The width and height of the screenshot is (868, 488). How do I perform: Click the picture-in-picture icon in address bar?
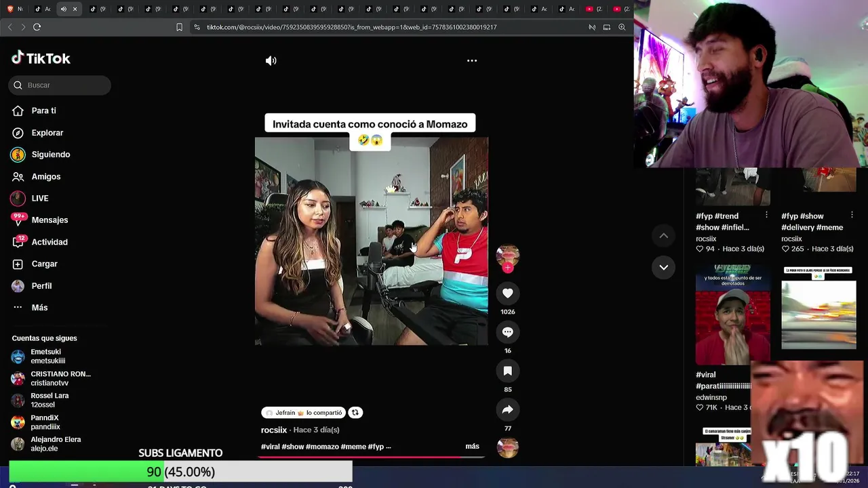(607, 27)
